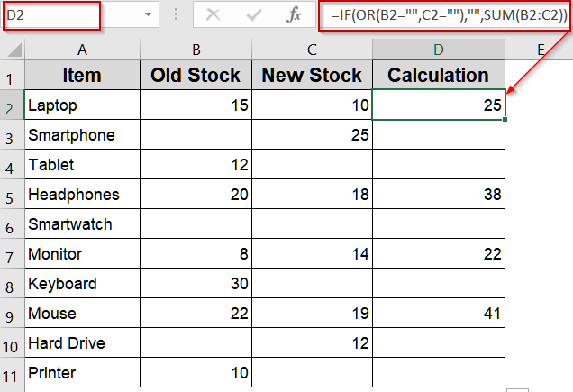Click the Smartphone New Stock value 25
The image size is (573, 392).
coord(312,135)
